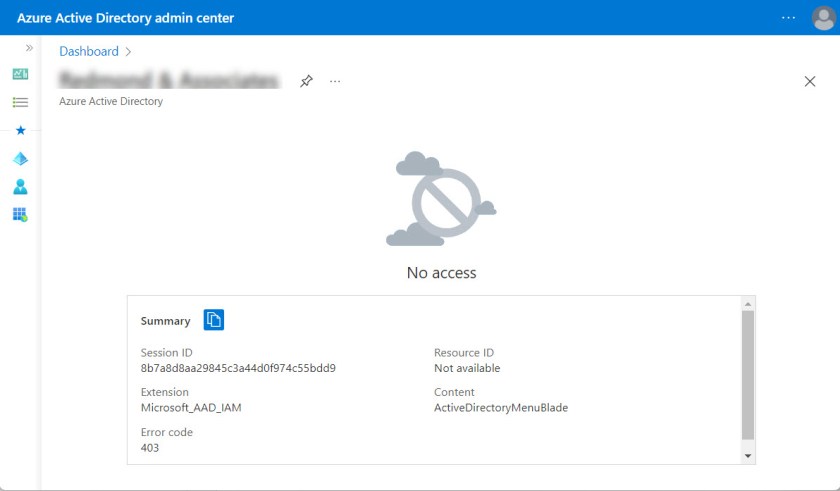Select the error code 403 value
The height and width of the screenshot is (491, 840).
[x=150, y=448]
